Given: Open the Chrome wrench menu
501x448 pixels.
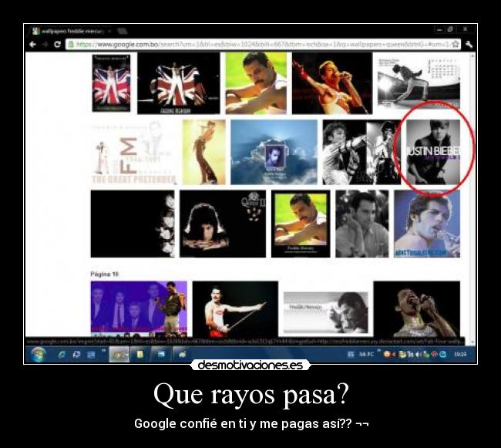Looking at the screenshot, I should (469, 44).
